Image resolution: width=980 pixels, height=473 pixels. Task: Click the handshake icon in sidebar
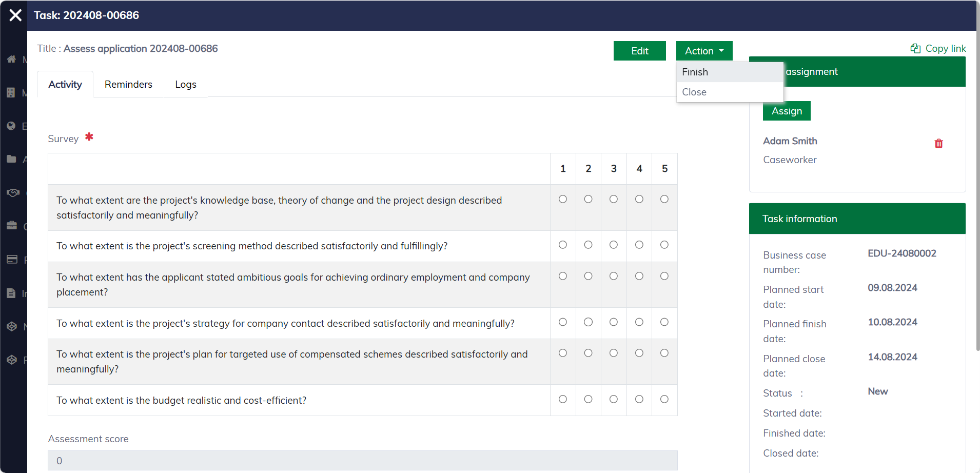[x=12, y=193]
